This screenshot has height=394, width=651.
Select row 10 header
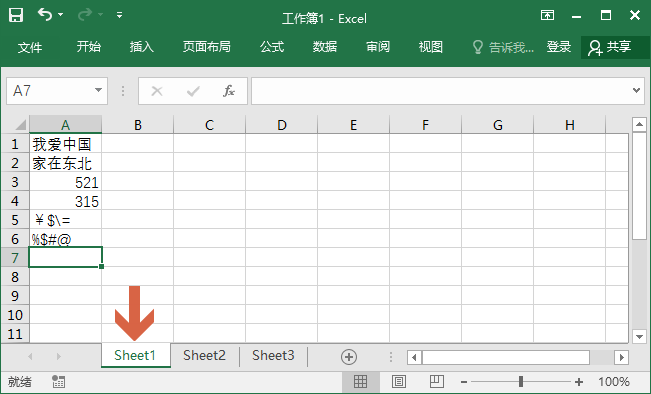coord(15,315)
